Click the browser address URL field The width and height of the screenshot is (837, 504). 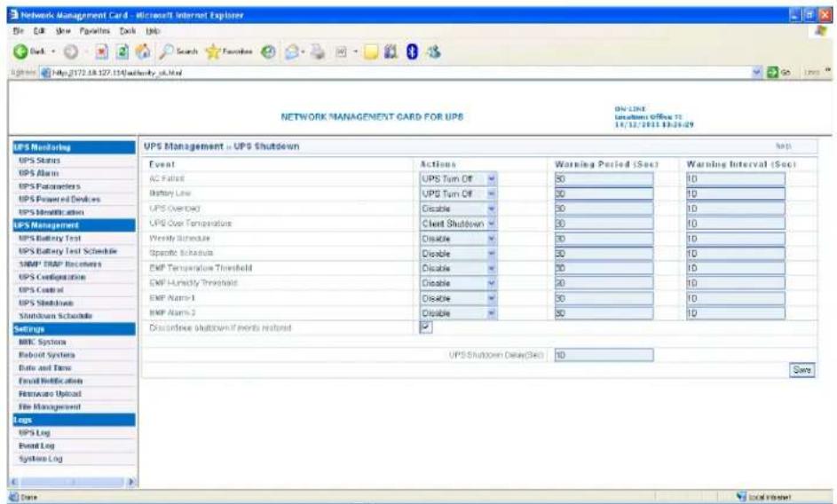(x=400, y=73)
